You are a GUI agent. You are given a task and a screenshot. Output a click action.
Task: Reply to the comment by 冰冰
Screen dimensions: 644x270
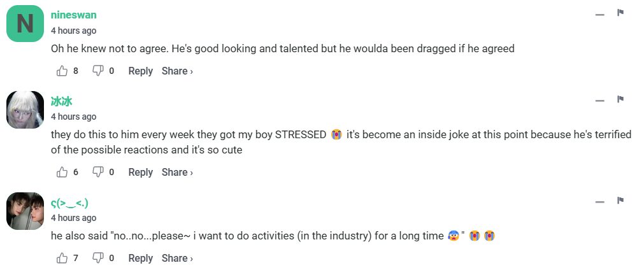click(140, 172)
